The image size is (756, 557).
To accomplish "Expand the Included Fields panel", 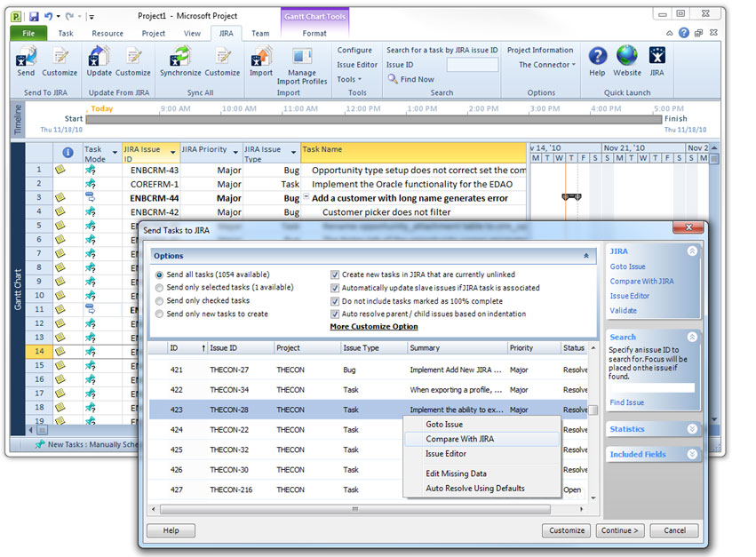I will click(x=692, y=454).
